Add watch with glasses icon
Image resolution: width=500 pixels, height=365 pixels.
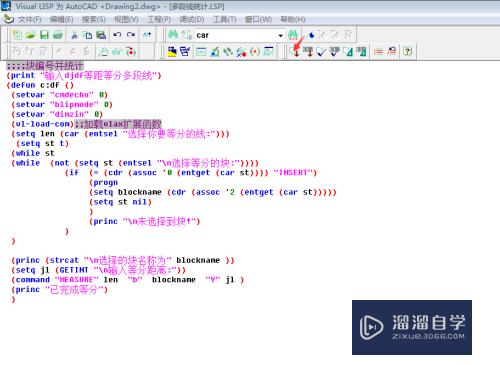pos(117,52)
